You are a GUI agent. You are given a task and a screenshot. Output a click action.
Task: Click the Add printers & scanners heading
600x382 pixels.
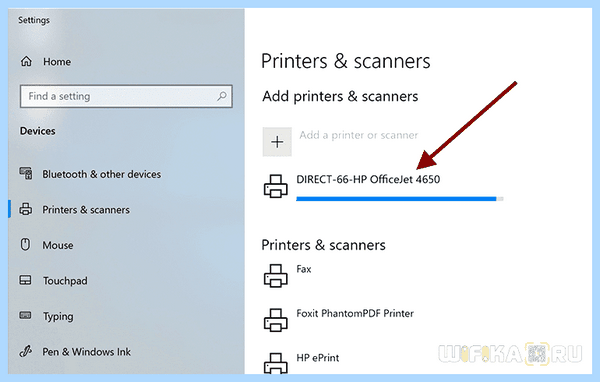pos(340,96)
